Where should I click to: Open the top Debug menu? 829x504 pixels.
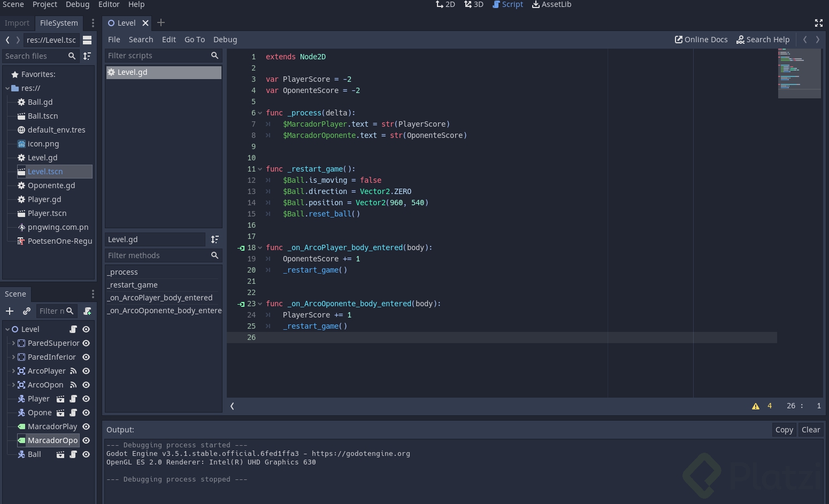pos(78,4)
